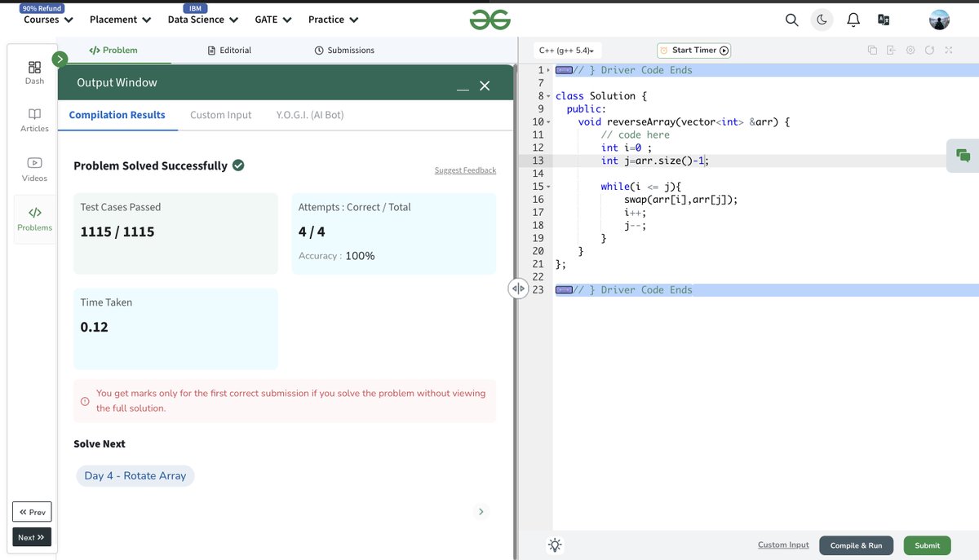Click the '1115 / 1115' test cases value
Screen dimensions: 979x560
coord(117,232)
